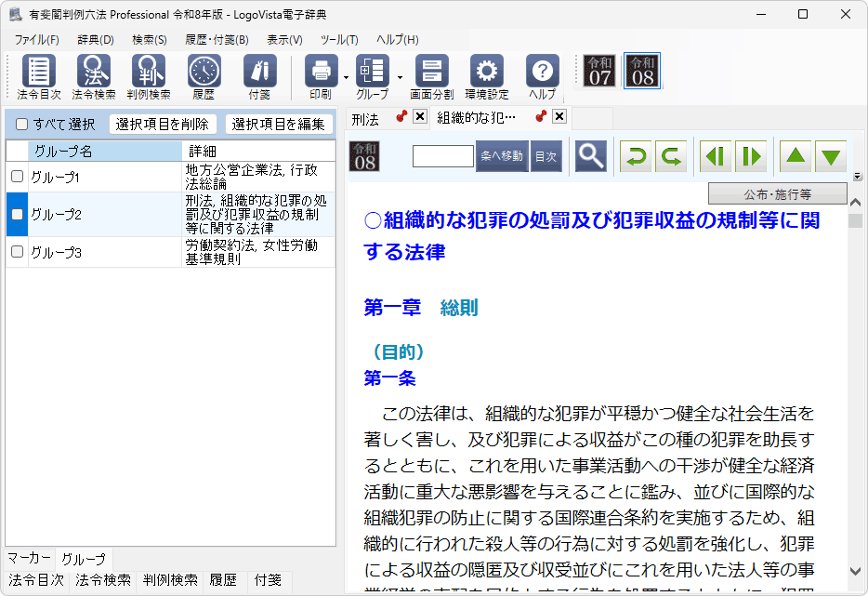Check the グループ1 checkbox
This screenshot has height=596, width=868.
17,177
